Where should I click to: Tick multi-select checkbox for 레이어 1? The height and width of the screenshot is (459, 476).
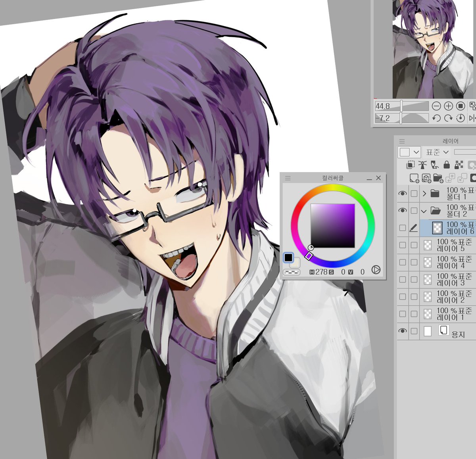coord(414,314)
